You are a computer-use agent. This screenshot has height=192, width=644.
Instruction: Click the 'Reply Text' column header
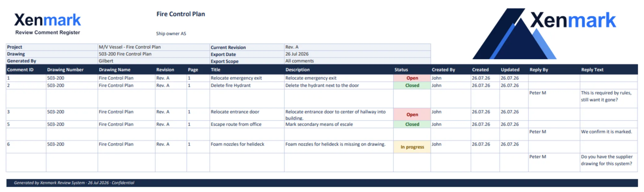tap(592, 70)
